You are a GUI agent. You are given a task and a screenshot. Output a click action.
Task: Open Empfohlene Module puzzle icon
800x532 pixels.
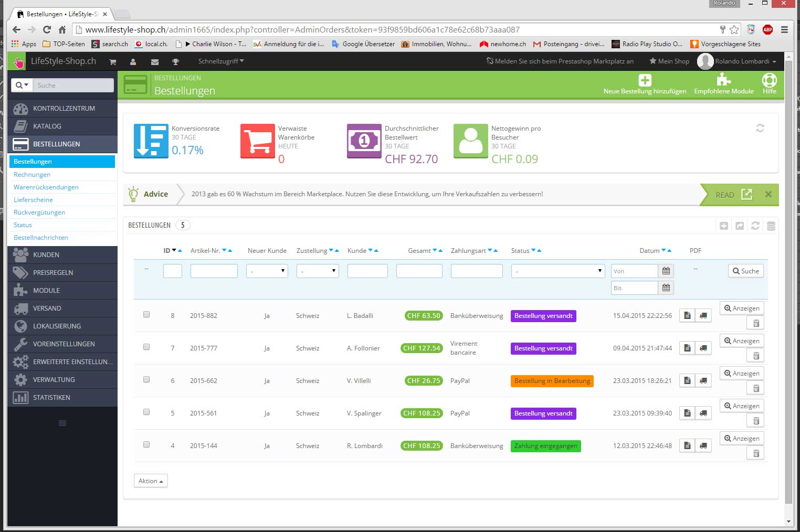pyautogui.click(x=724, y=80)
